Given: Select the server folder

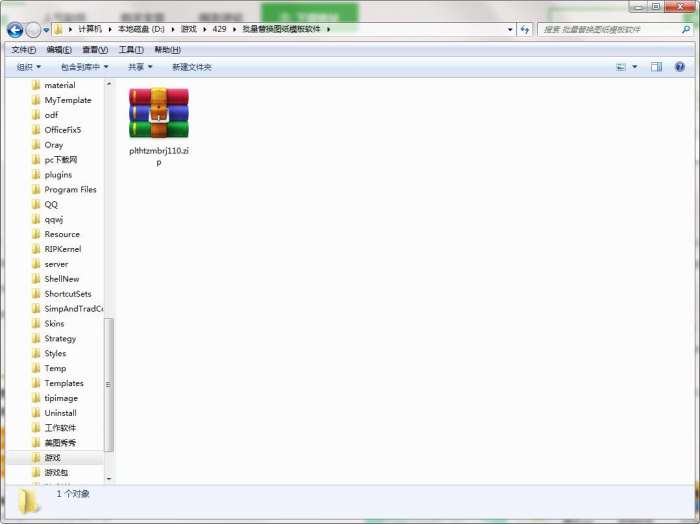Looking at the screenshot, I should pyautogui.click(x=56, y=264).
